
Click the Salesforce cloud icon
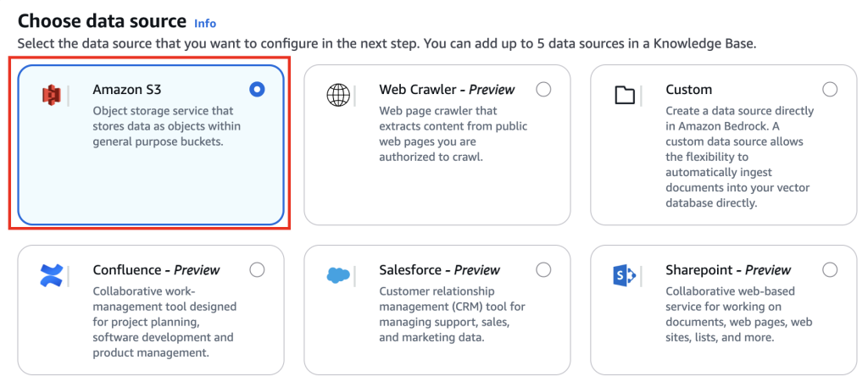pyautogui.click(x=337, y=274)
